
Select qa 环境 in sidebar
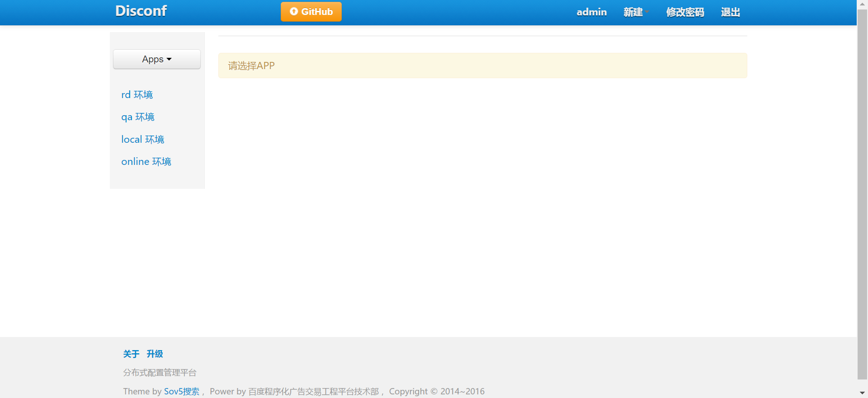click(x=138, y=117)
